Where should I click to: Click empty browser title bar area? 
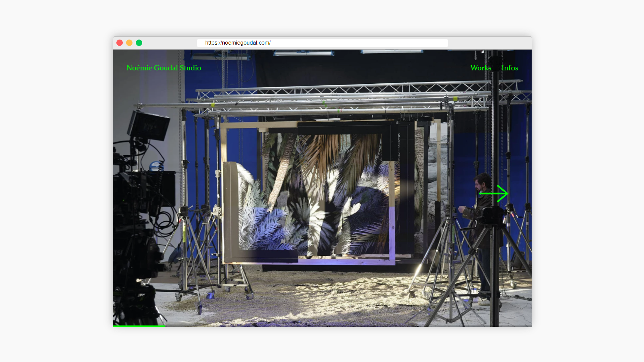point(490,43)
